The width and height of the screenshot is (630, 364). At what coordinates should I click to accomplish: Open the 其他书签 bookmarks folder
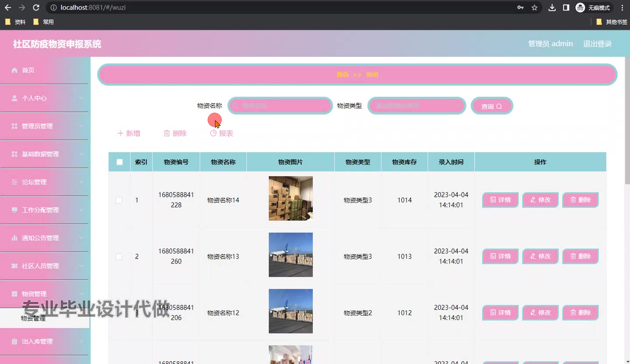(612, 22)
